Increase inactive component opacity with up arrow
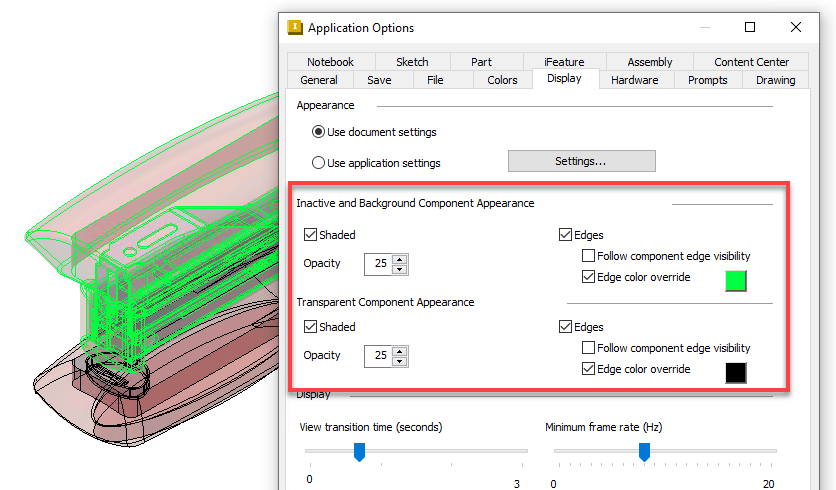The height and width of the screenshot is (490, 836). 400,259
